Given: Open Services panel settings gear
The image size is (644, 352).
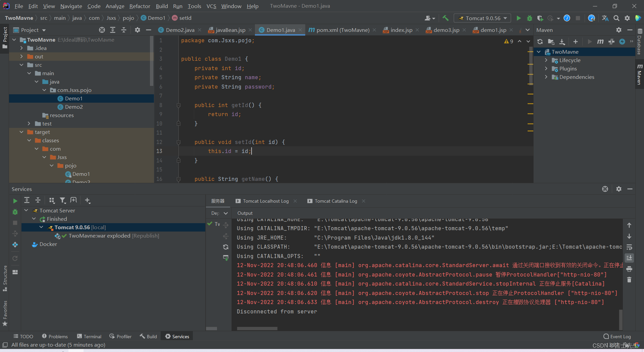Looking at the screenshot, I should point(619,189).
